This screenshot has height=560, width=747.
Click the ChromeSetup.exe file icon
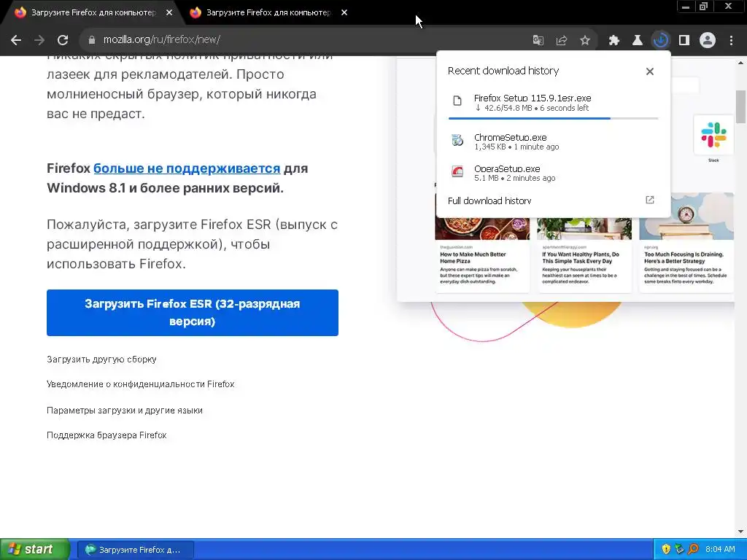coord(457,140)
